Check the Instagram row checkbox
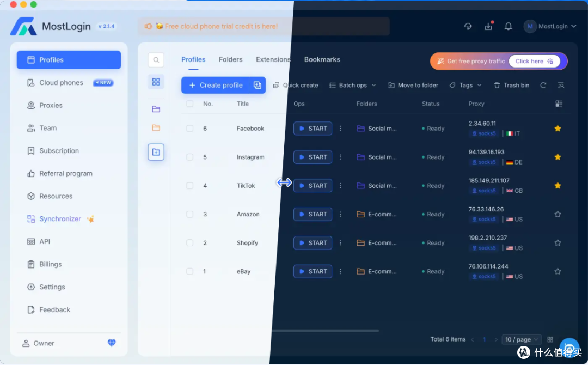The width and height of the screenshot is (588, 365). 190,157
